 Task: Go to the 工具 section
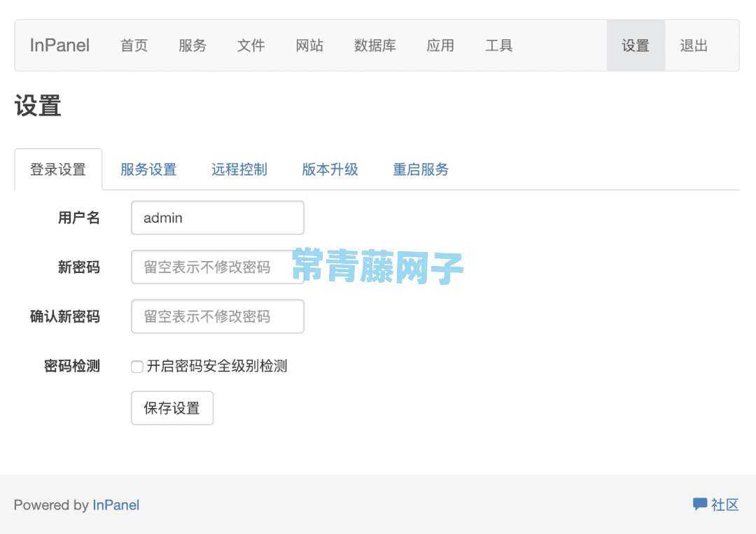coord(499,45)
